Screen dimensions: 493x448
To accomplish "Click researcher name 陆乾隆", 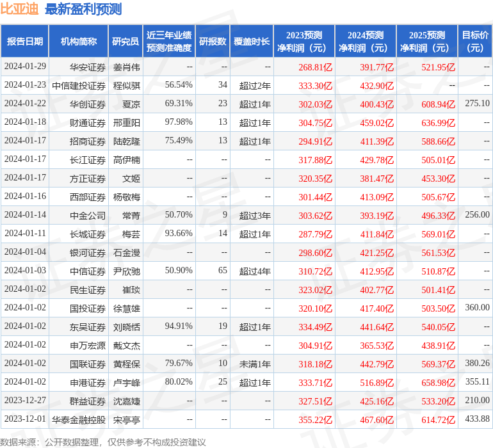I will coord(126,141).
